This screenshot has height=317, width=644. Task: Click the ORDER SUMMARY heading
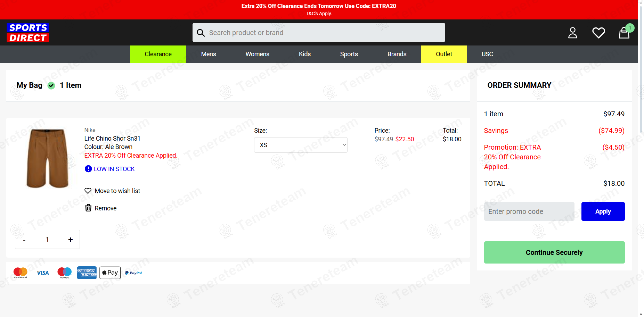tap(519, 85)
